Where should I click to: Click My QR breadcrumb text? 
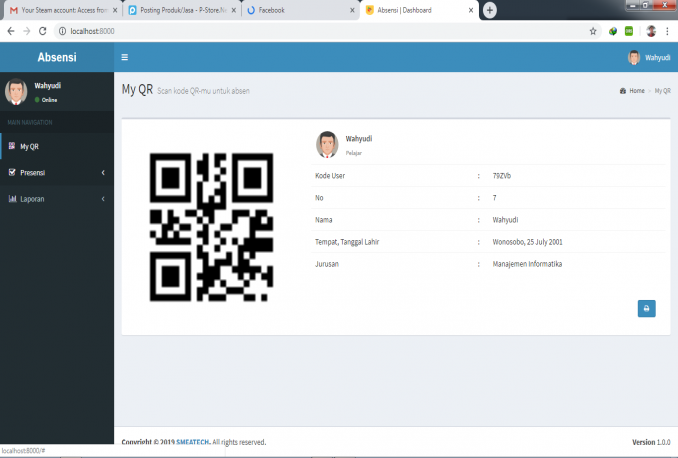point(662,91)
